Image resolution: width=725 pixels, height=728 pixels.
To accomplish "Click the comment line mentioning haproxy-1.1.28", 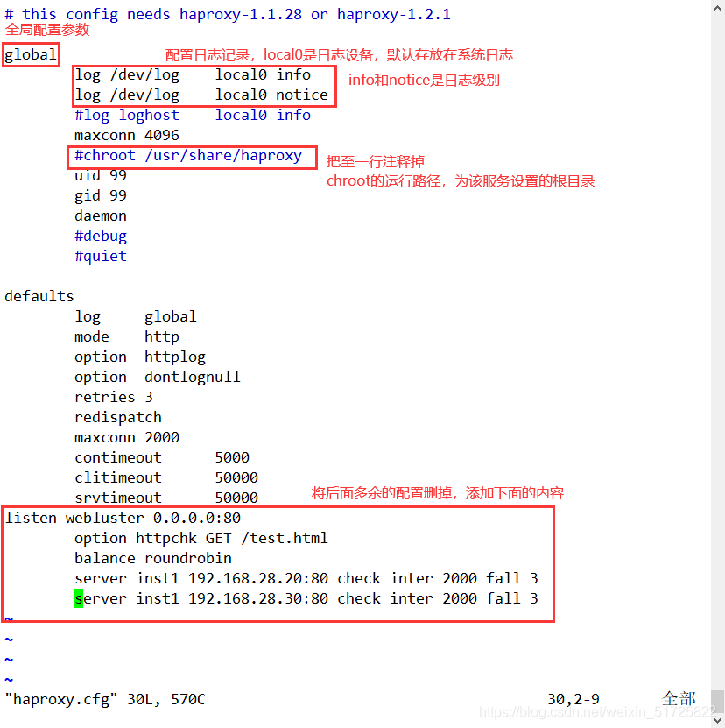I will pos(228,14).
